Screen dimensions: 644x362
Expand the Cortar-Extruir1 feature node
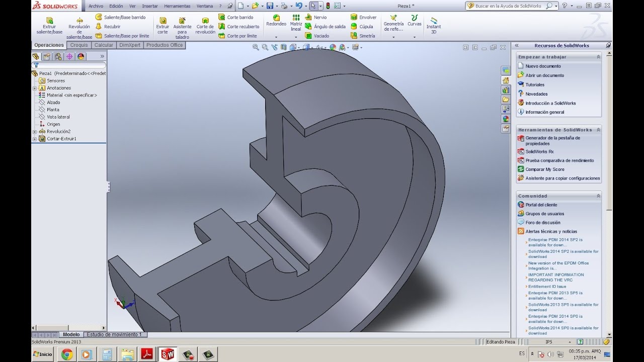pyautogui.click(x=35, y=139)
